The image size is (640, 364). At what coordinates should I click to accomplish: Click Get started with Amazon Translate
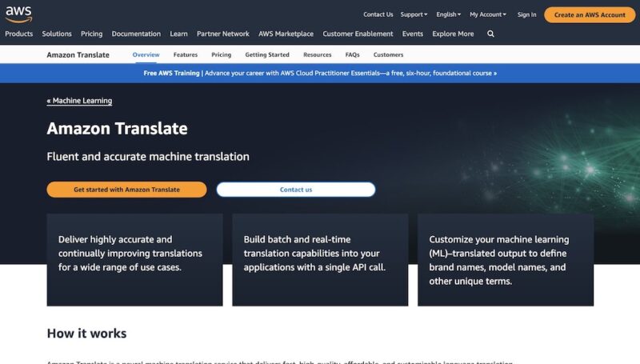click(x=126, y=190)
